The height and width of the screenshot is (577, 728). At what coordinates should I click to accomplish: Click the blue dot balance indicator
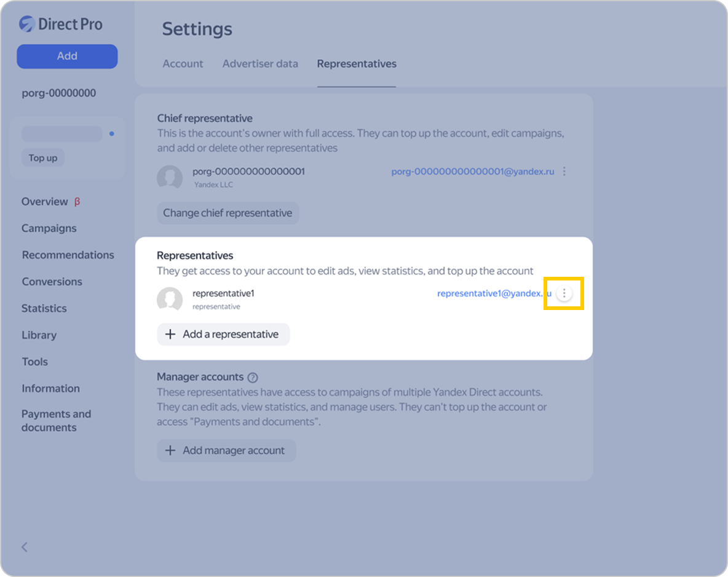click(x=111, y=133)
